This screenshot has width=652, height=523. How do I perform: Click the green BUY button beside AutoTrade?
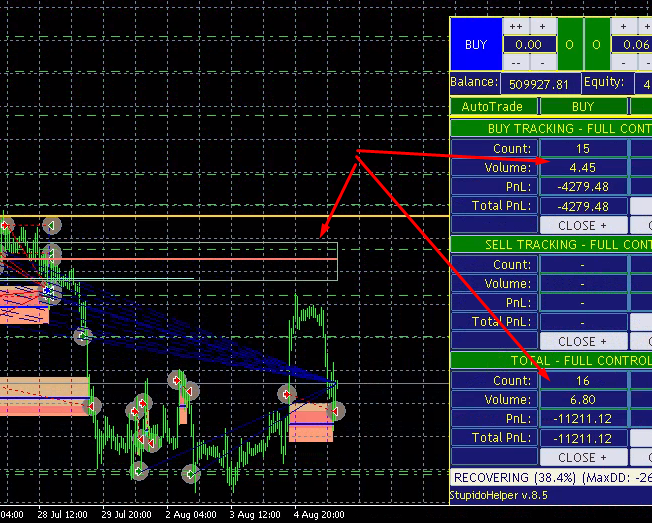click(x=583, y=106)
